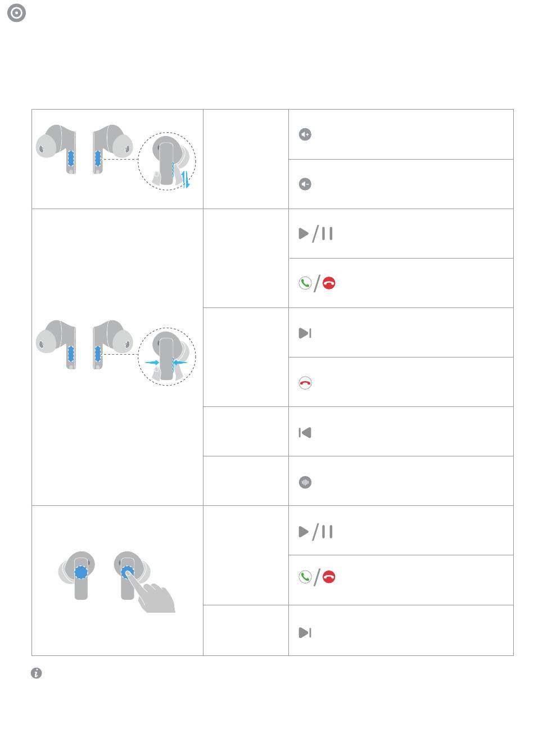
Task: Click the volume up speaker icon
Action: pos(305,134)
